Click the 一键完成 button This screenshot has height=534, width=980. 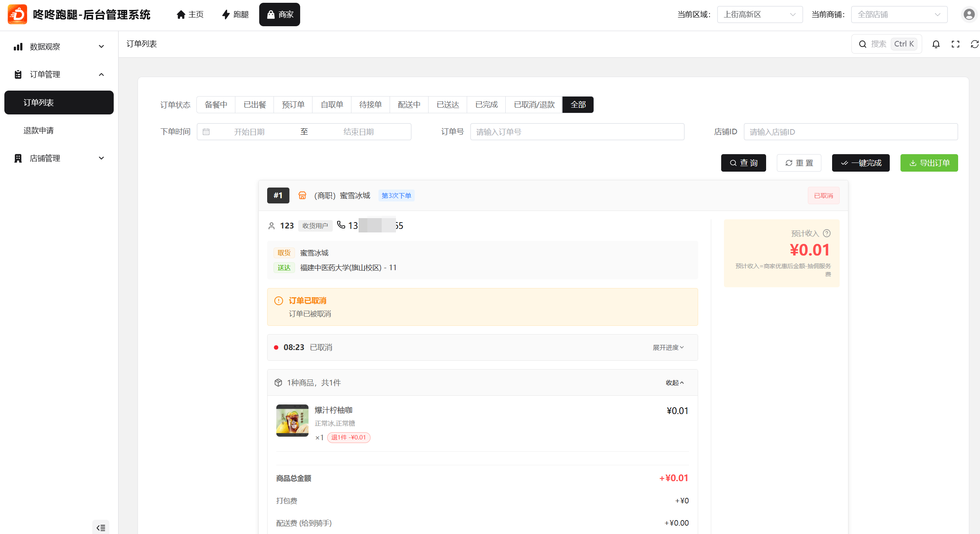[x=861, y=163]
